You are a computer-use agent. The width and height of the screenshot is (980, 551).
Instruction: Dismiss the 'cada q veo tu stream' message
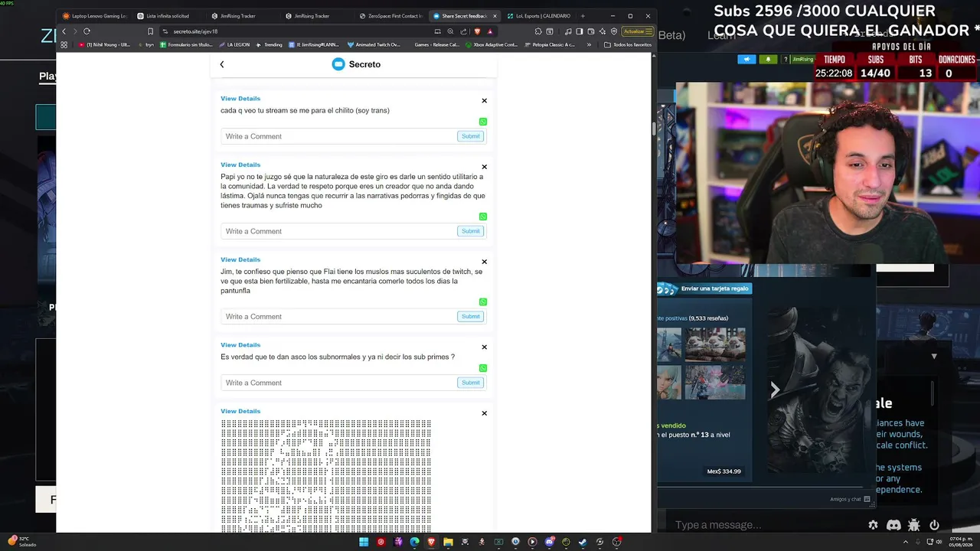484,100
